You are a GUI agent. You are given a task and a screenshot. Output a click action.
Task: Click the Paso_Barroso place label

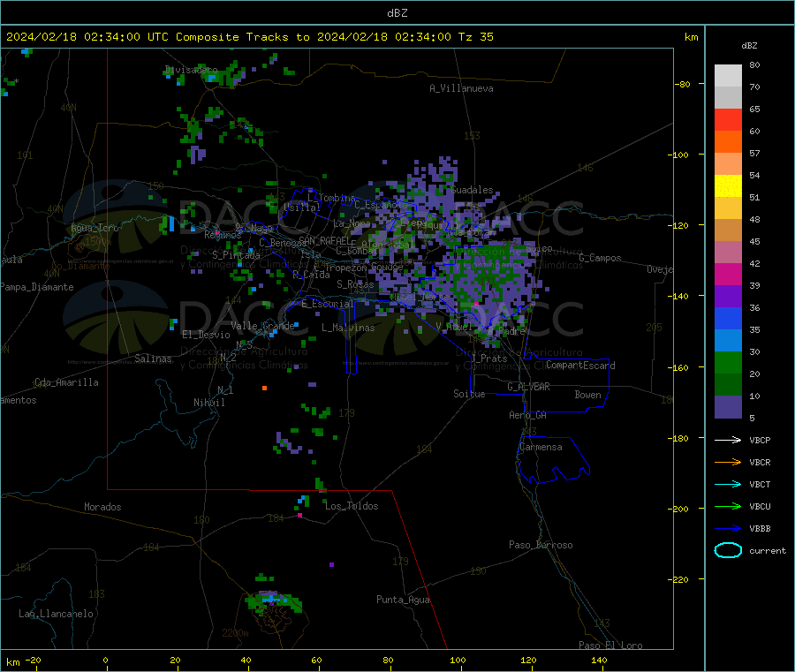point(541,545)
